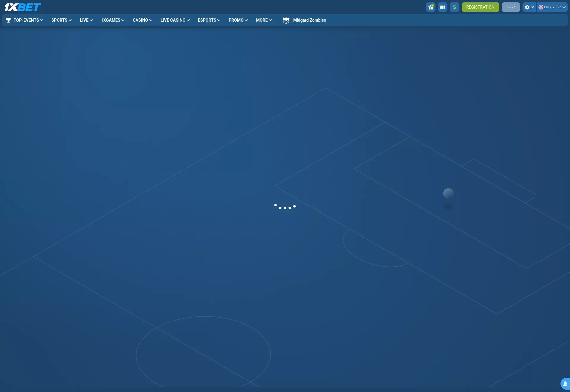Open Midgard Zombies game link
The width and height of the screenshot is (570, 392).
309,20
